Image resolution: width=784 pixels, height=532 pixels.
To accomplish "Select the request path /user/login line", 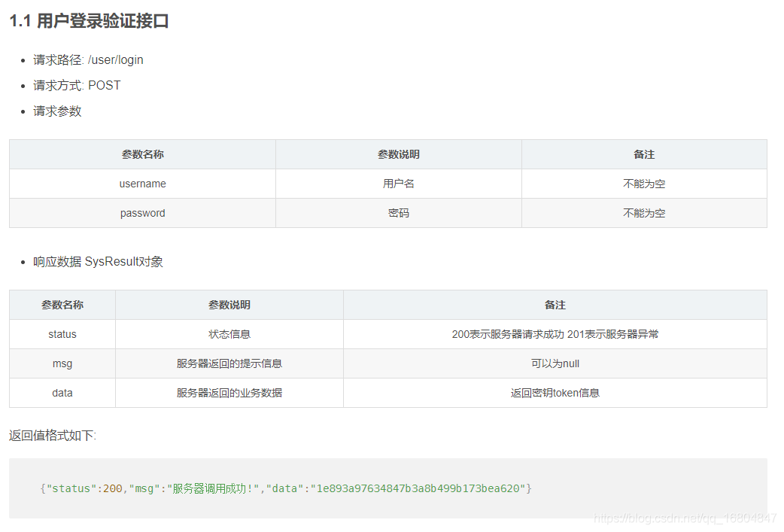I will [x=88, y=60].
